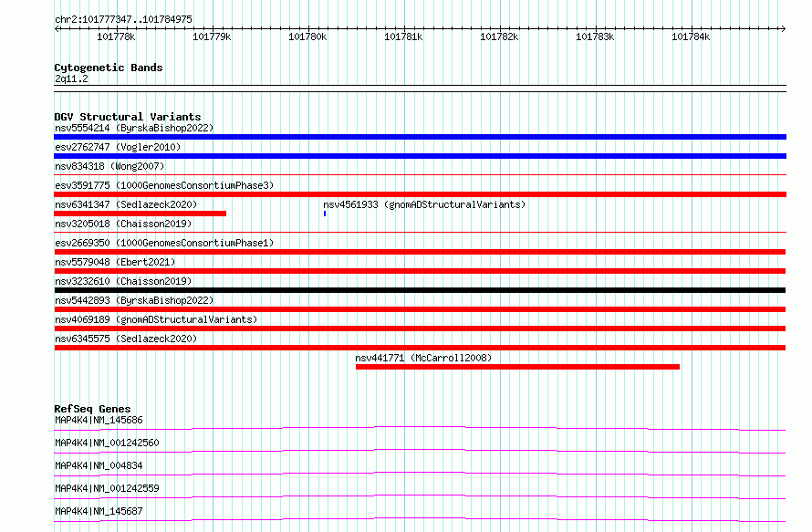Click the 101778k ruler position

(x=116, y=37)
